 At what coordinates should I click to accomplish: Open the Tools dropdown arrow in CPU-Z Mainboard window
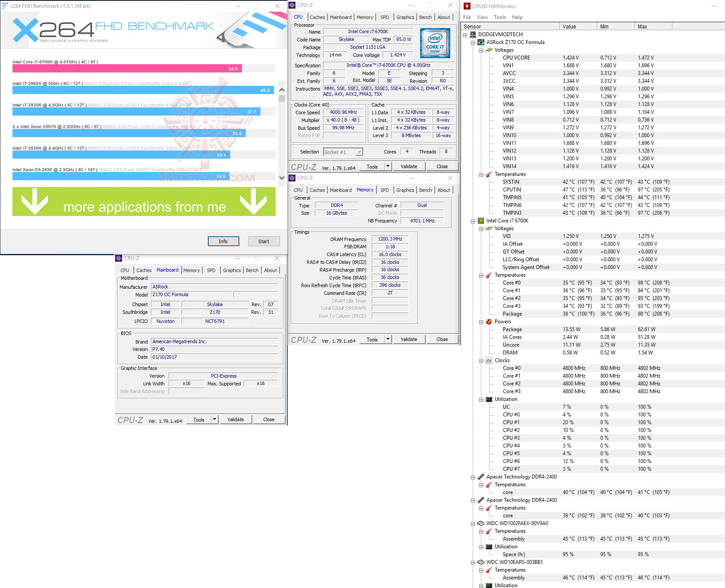point(215,419)
